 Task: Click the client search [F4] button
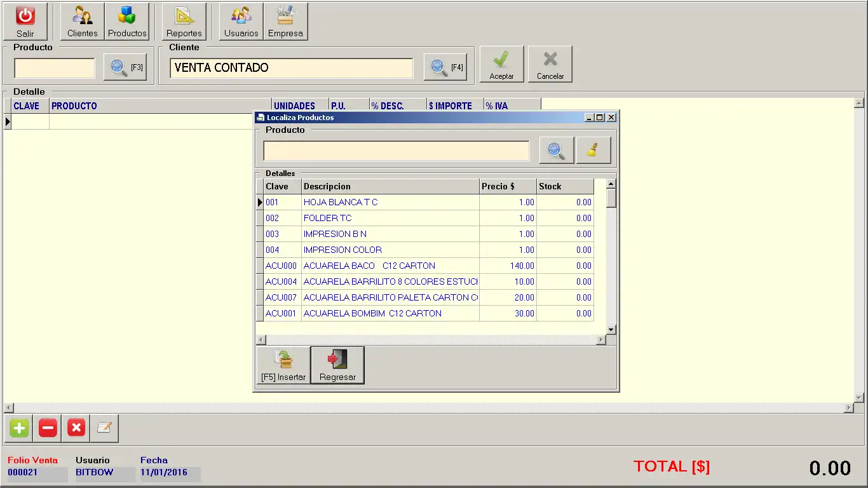click(x=445, y=67)
